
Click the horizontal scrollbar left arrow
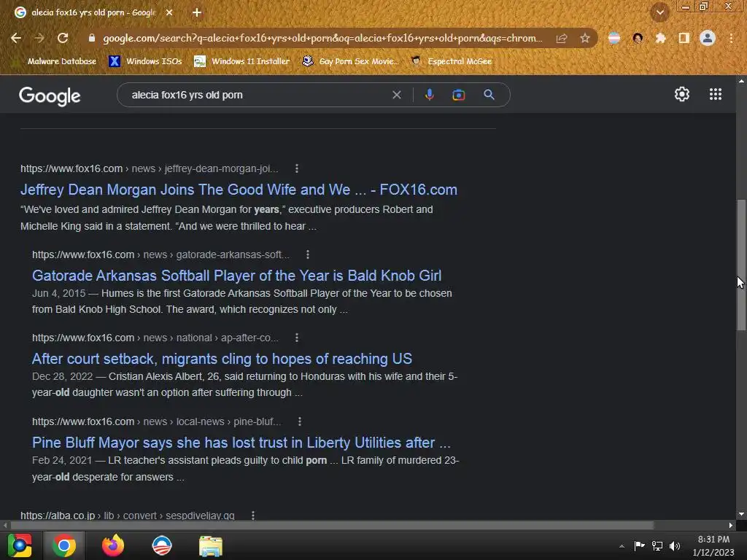tap(5, 525)
